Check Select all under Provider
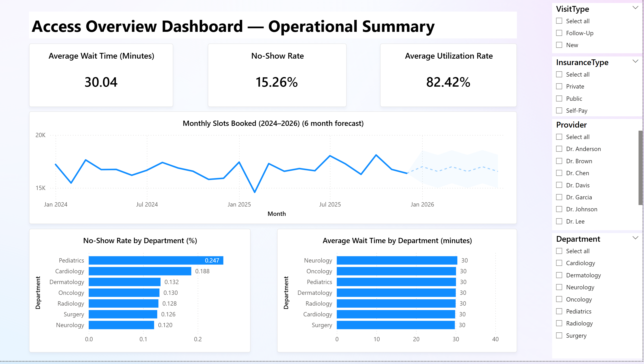Image resolution: width=644 pixels, height=364 pixels. pyautogui.click(x=559, y=137)
